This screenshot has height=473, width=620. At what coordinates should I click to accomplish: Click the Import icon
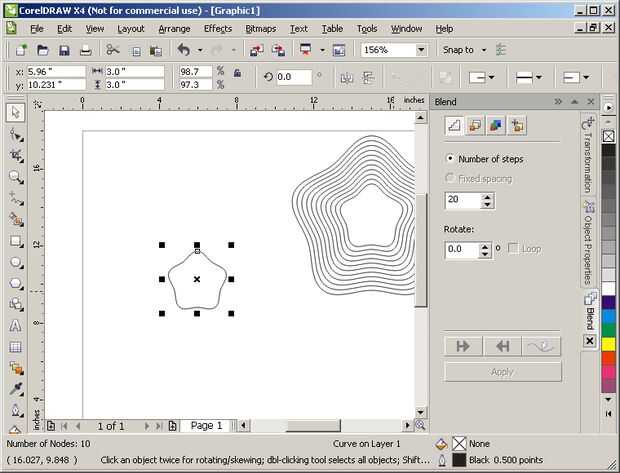click(257, 50)
